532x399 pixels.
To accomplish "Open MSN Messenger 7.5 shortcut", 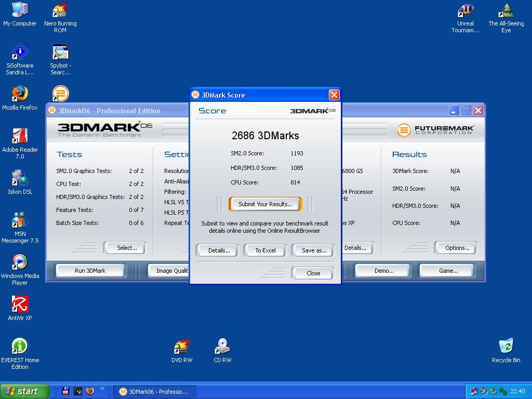I will pyautogui.click(x=20, y=220).
